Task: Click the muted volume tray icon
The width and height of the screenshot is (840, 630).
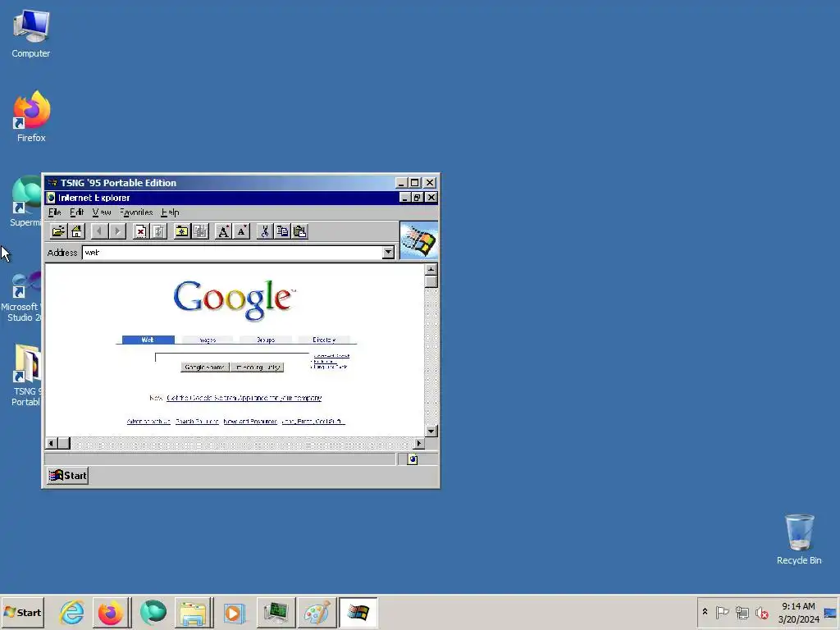Action: tap(761, 612)
